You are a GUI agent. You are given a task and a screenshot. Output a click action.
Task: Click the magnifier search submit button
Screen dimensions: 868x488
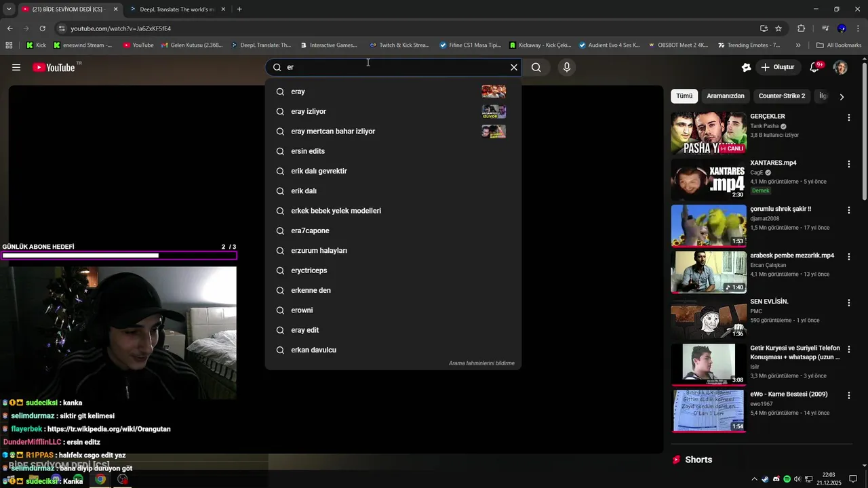[x=536, y=67]
